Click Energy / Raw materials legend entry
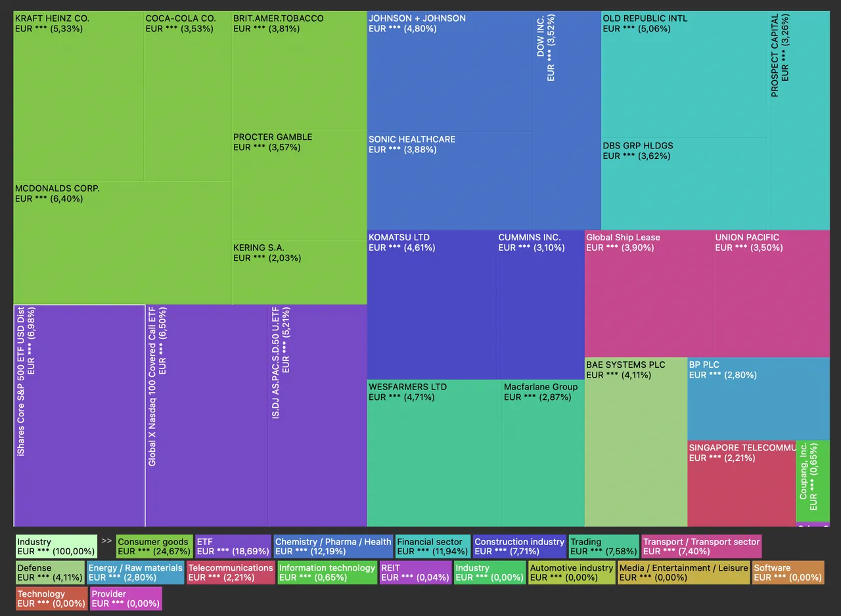The width and height of the screenshot is (841, 616). click(136, 572)
